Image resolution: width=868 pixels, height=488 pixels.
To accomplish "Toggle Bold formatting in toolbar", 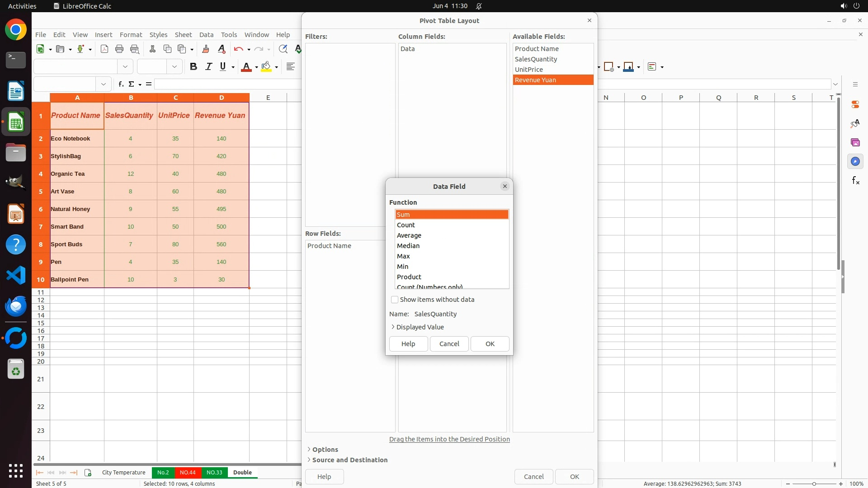I will coord(193,67).
